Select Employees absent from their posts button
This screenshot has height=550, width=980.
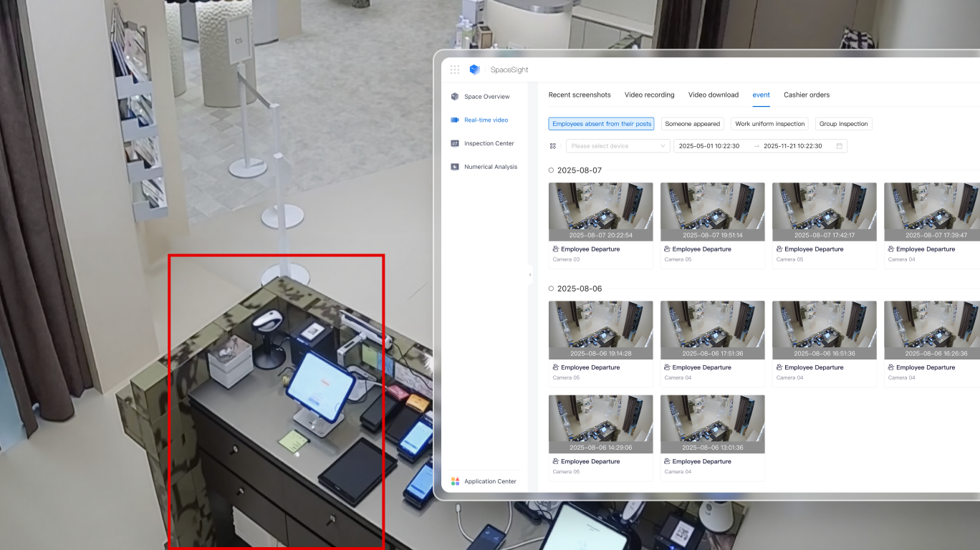(x=602, y=124)
